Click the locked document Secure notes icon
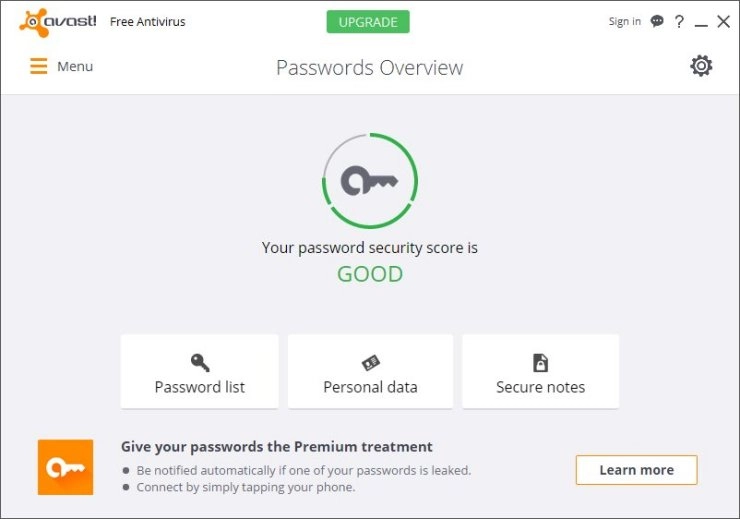This screenshot has height=519, width=740. coord(540,362)
